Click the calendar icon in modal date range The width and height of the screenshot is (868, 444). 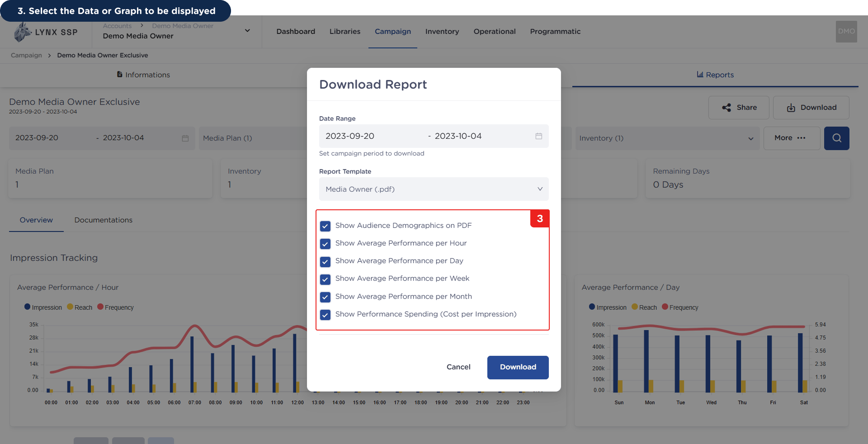(538, 136)
